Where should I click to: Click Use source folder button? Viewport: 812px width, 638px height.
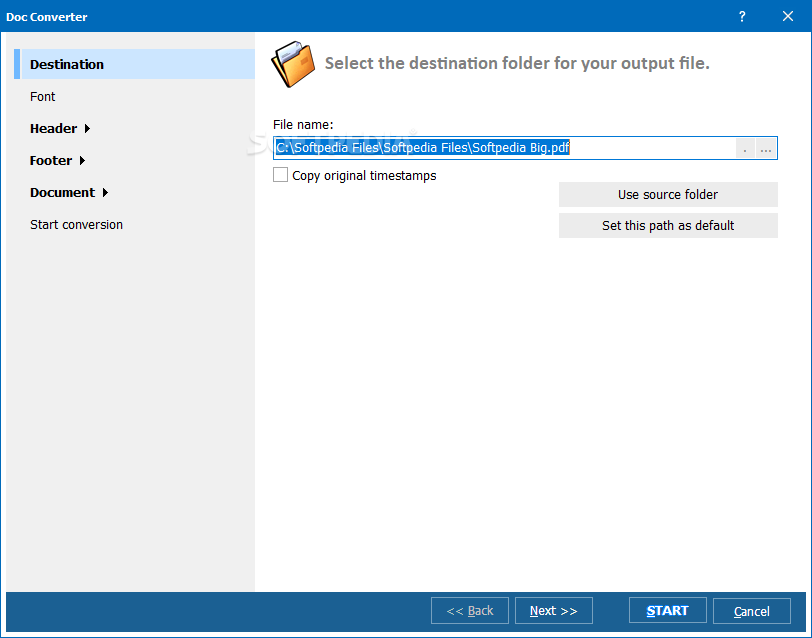point(668,195)
